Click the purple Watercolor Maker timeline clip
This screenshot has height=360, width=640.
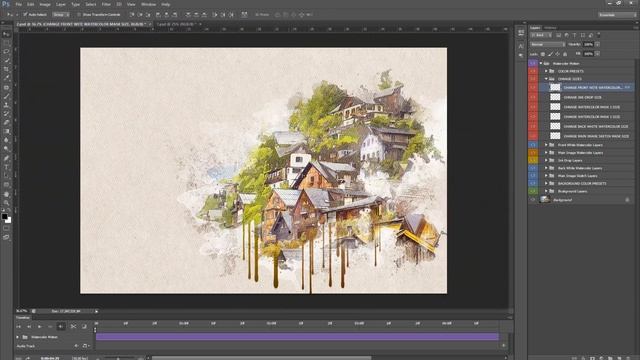click(297, 337)
